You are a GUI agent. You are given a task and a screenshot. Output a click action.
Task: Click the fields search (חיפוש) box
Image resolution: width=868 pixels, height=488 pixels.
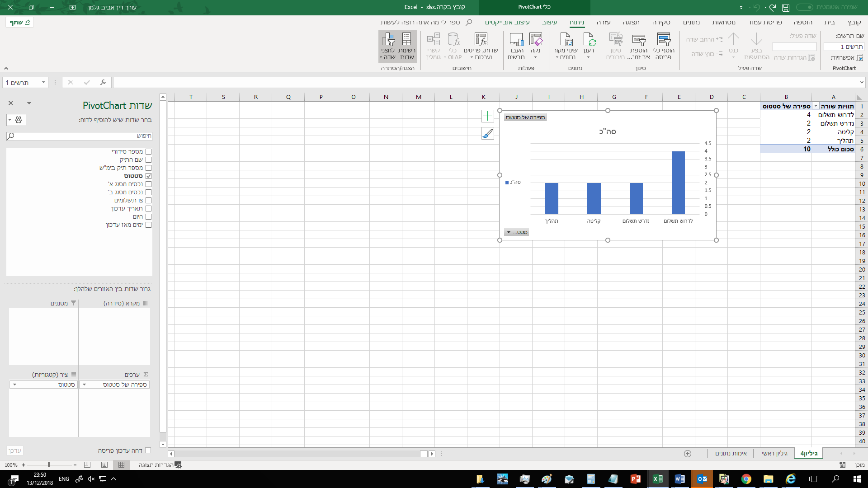[x=80, y=136]
